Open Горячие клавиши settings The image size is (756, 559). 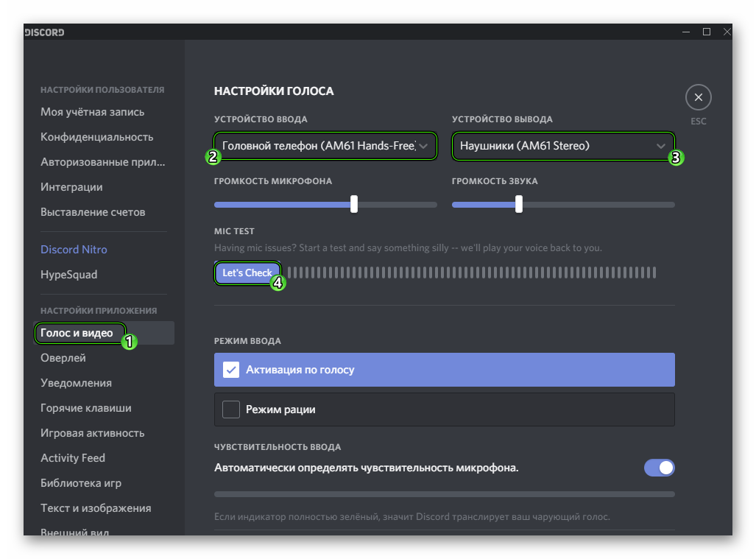86,408
